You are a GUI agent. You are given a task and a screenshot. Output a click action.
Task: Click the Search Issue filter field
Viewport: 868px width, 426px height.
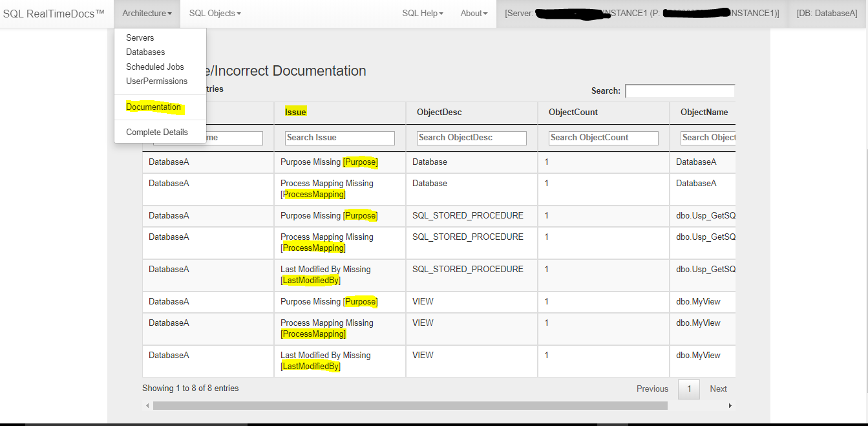[x=340, y=138]
